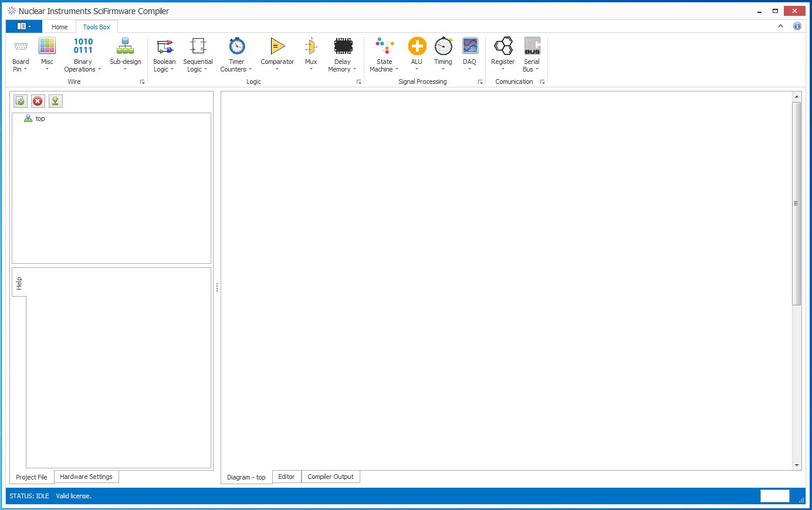
Task: Open the Sub-design tool
Action: [x=125, y=55]
